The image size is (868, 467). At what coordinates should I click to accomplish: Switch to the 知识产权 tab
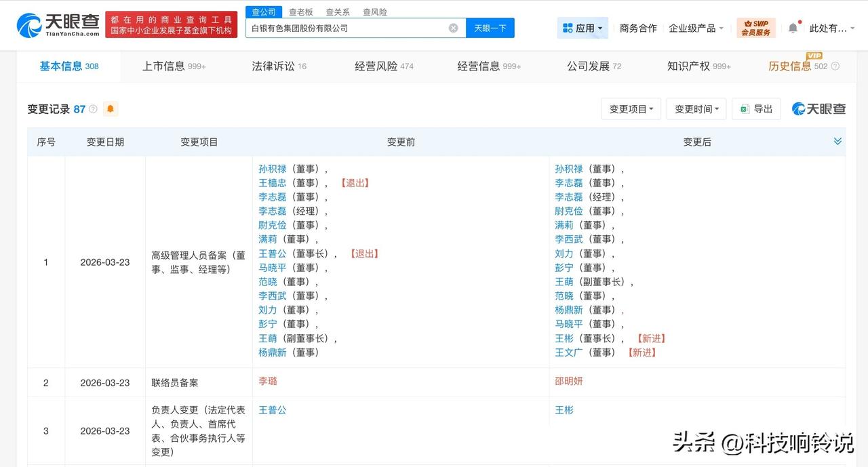(699, 66)
